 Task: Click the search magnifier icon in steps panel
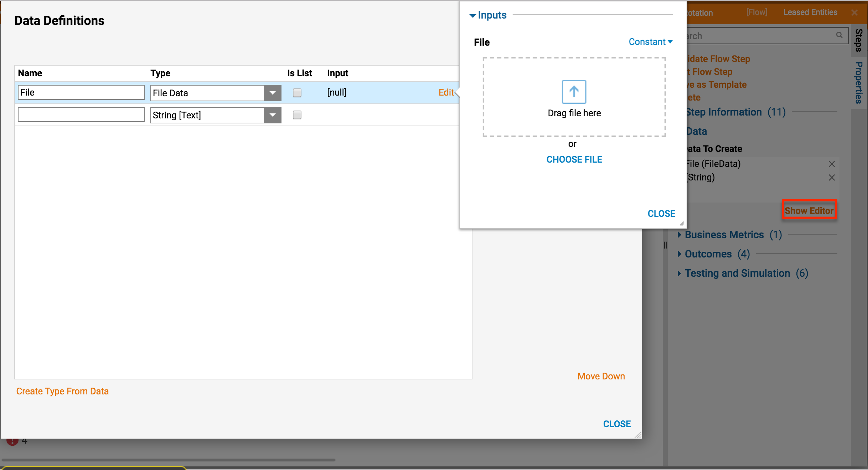click(839, 35)
